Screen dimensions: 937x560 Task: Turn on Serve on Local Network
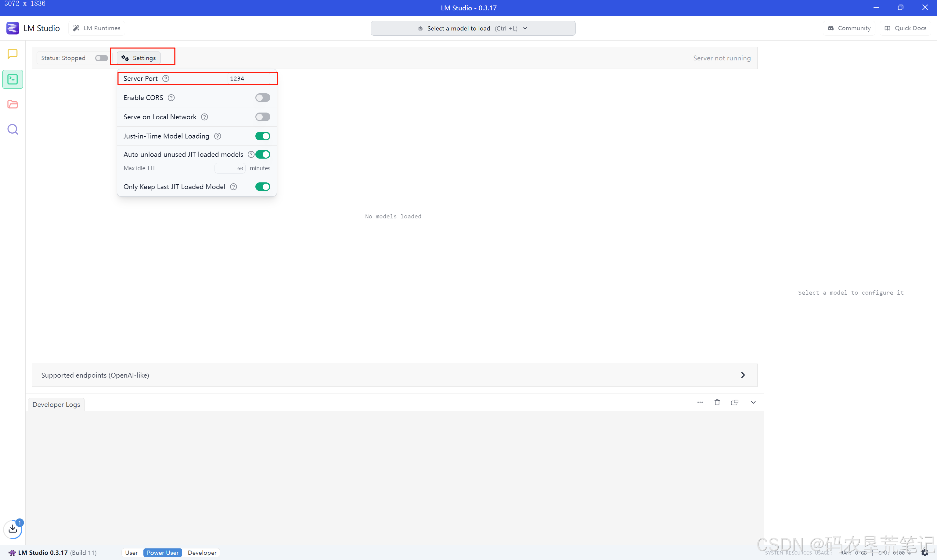[263, 117]
